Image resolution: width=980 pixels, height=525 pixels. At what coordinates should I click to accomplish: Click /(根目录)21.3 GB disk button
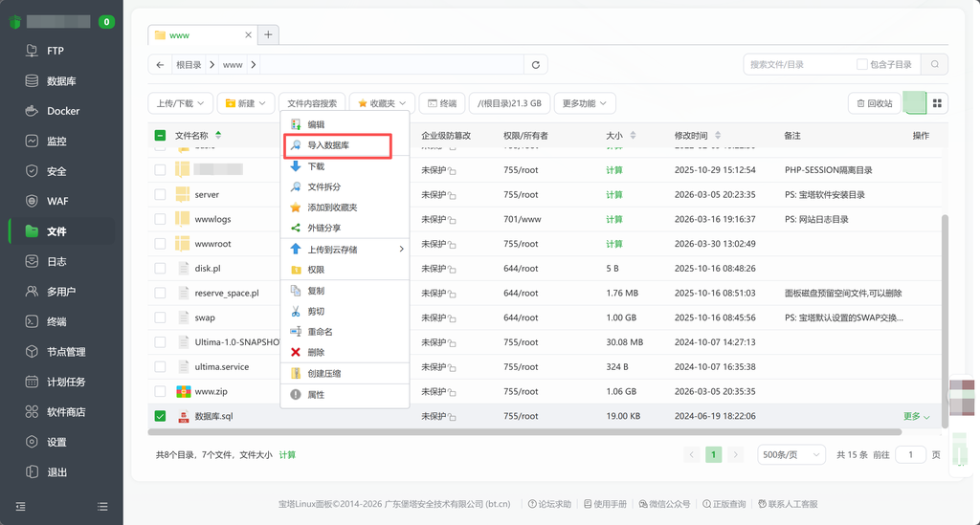(509, 103)
